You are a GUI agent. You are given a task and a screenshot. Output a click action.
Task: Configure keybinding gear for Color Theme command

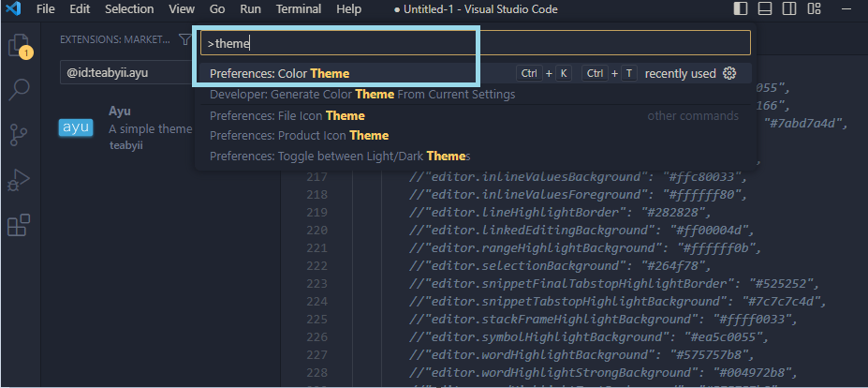pyautogui.click(x=729, y=73)
